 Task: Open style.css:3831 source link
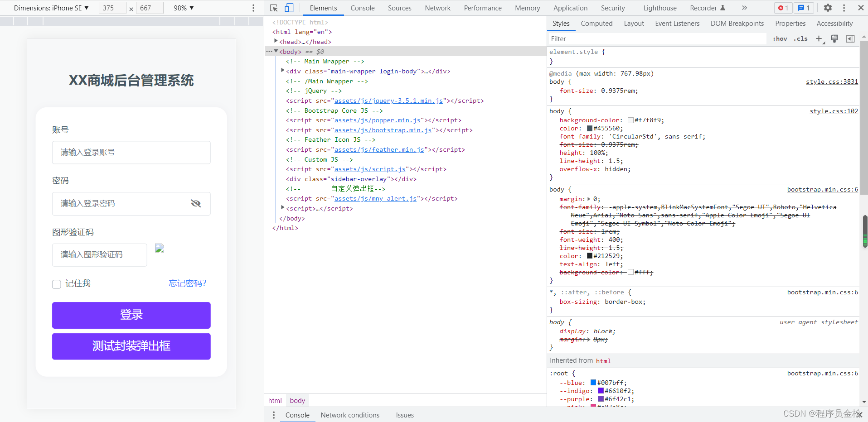(832, 82)
